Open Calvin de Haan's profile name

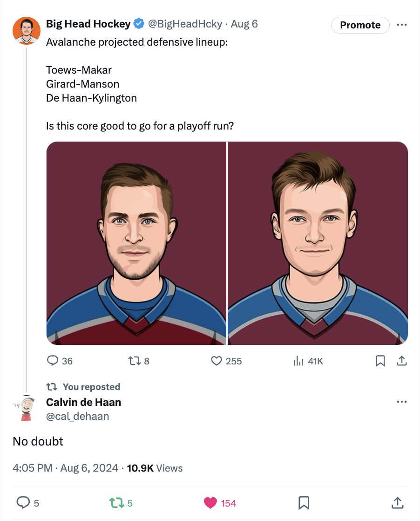pyautogui.click(x=83, y=402)
